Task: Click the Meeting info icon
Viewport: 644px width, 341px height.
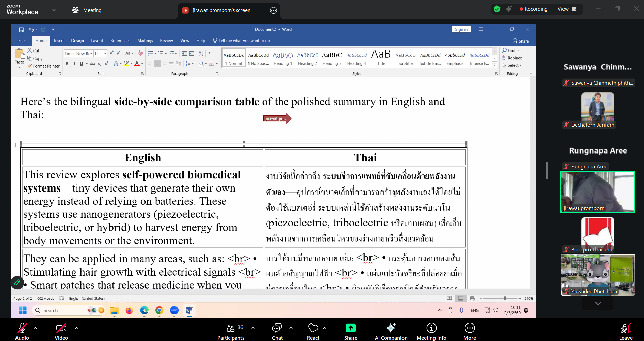Action: pos(431,331)
